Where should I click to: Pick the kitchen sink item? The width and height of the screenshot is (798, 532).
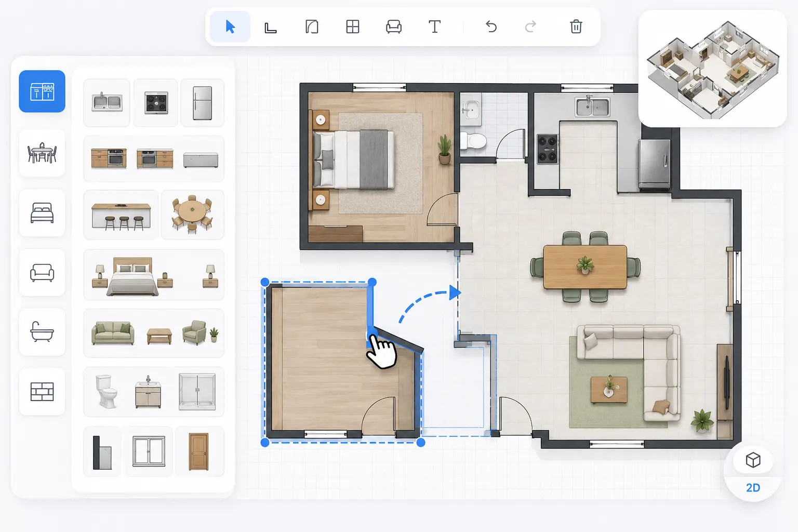tap(107, 102)
